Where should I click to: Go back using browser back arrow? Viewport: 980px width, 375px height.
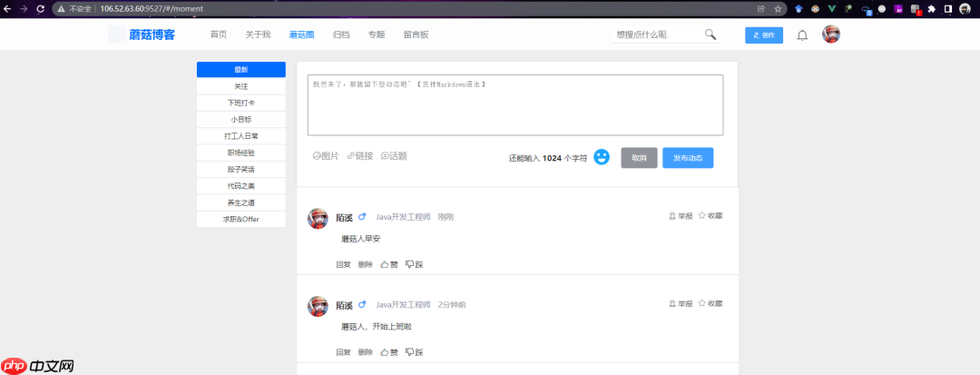click(7, 9)
